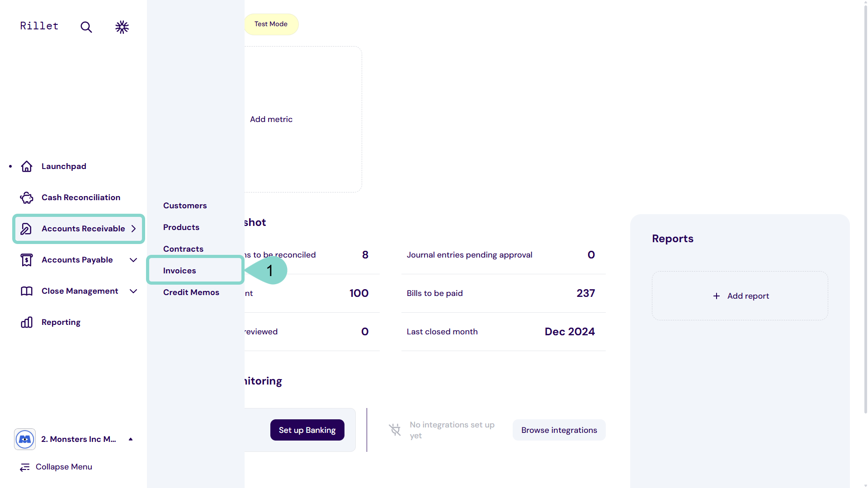The image size is (868, 488).
Task: Click the Collapse Menu icon
Action: (x=25, y=467)
